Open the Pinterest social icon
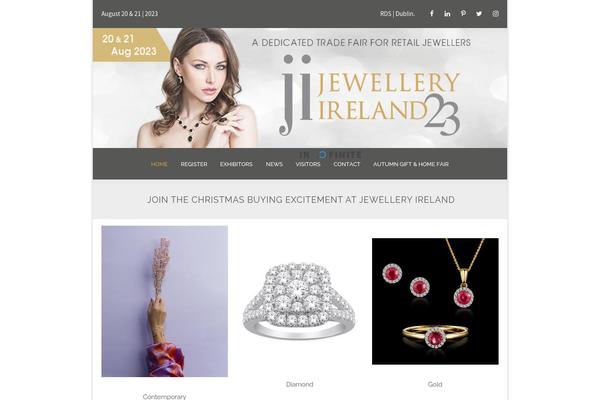The width and height of the screenshot is (600, 400). pyautogui.click(x=463, y=13)
